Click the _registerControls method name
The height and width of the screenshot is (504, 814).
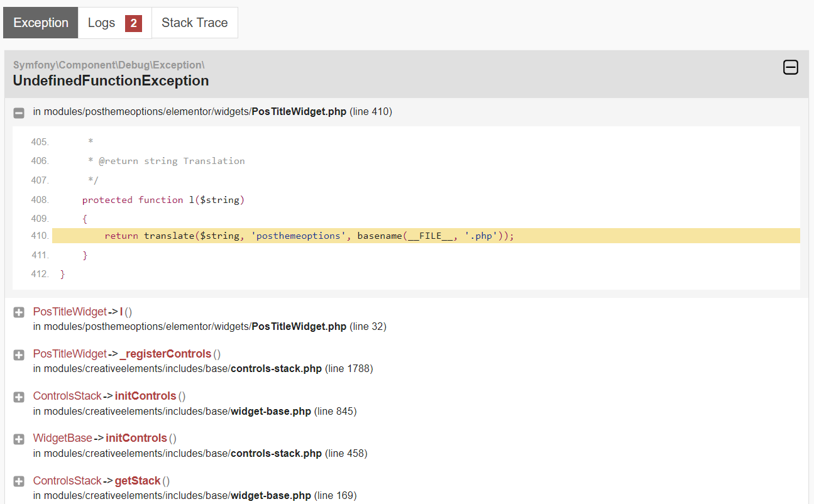click(165, 354)
